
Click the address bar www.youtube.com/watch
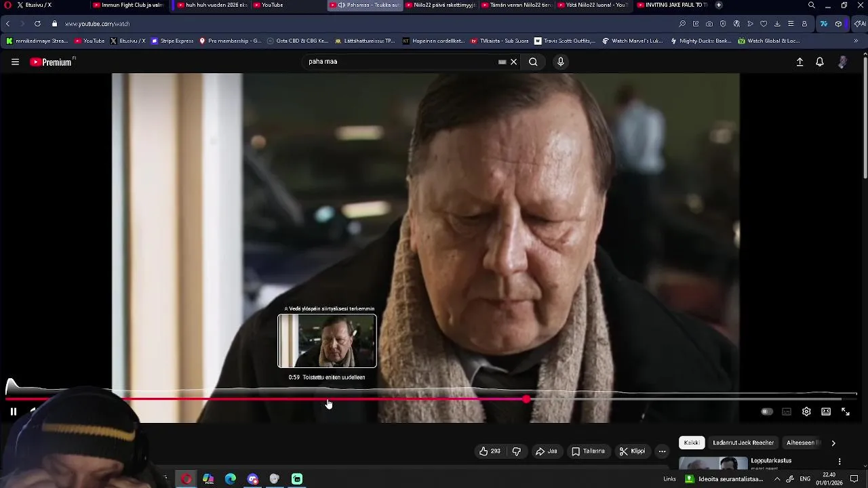(97, 24)
